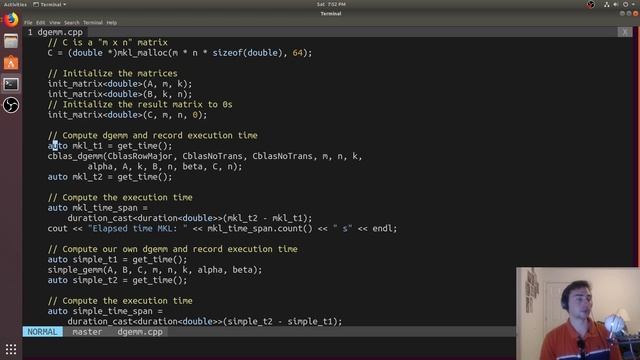The image size is (640, 360).
Task: Open the Search menu
Action: [71, 23]
